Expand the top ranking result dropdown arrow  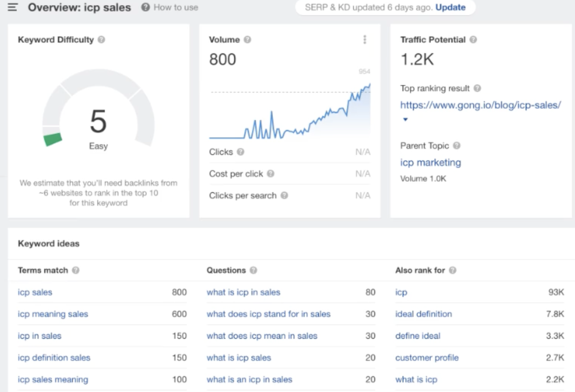coord(405,119)
